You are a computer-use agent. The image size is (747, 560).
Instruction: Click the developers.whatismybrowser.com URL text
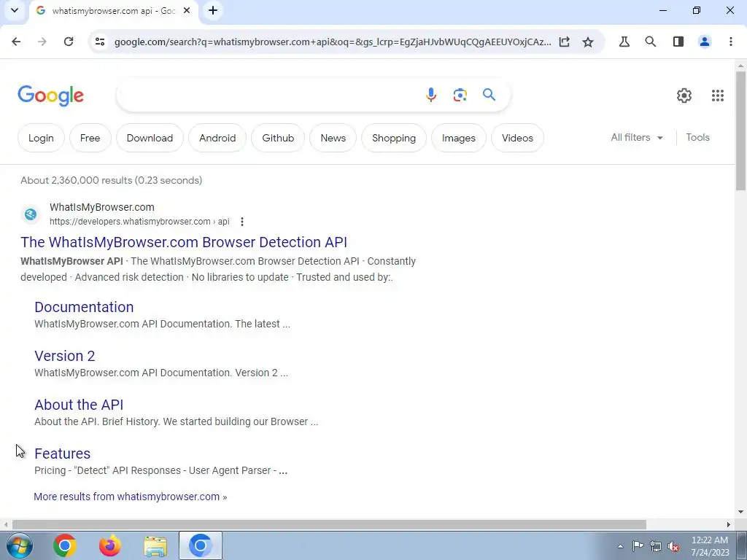[139, 222]
